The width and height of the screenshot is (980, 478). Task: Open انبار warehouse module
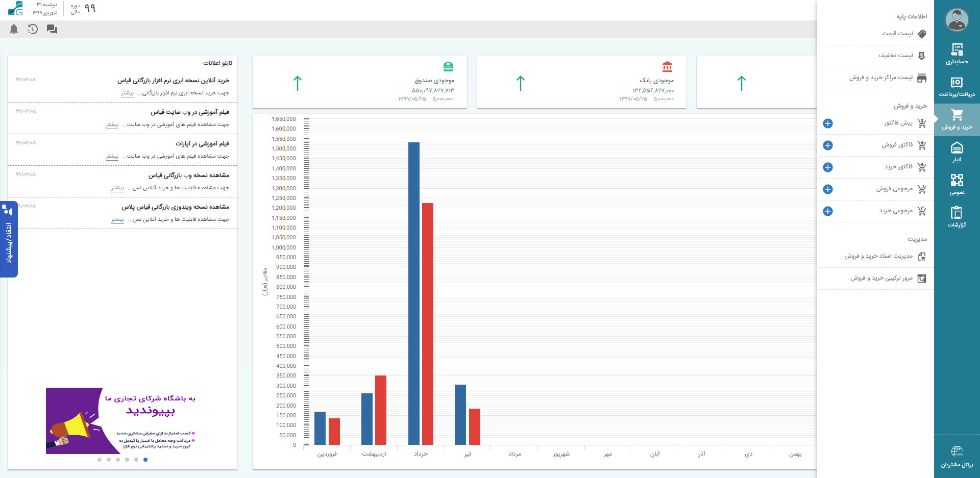pos(957,152)
